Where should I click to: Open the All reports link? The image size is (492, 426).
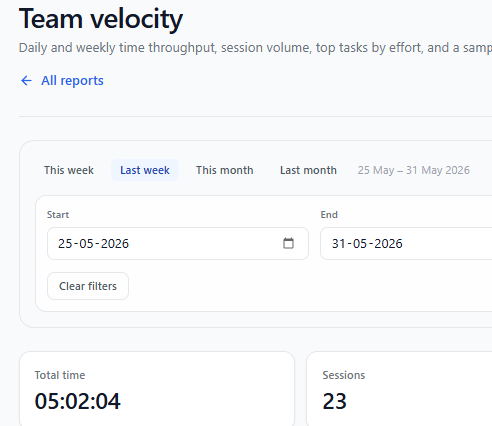pyautogui.click(x=72, y=81)
